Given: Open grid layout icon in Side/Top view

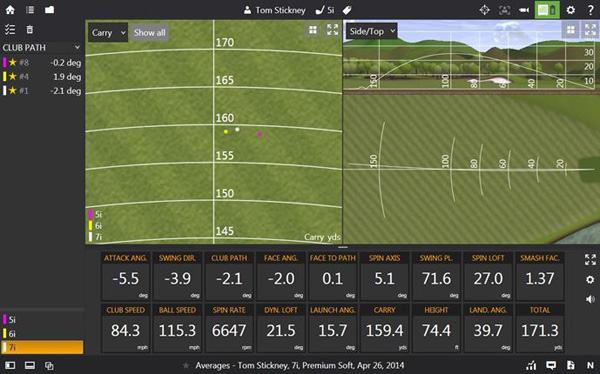Looking at the screenshot, I should tap(571, 30).
